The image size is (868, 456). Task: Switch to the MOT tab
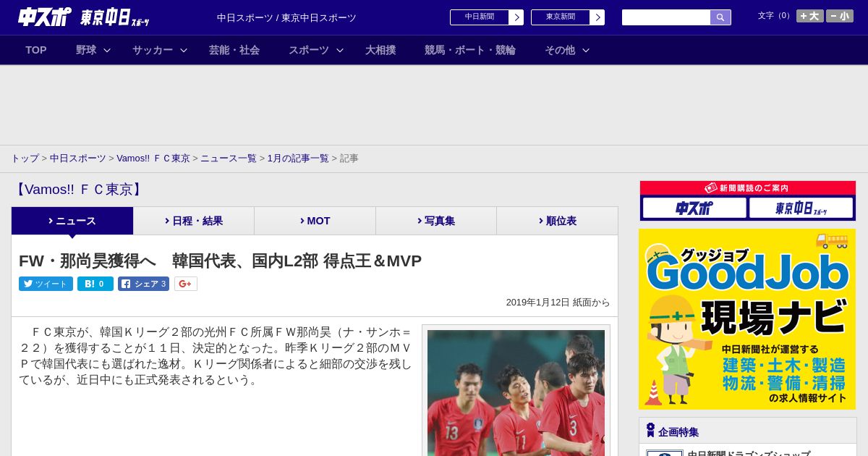(315, 221)
